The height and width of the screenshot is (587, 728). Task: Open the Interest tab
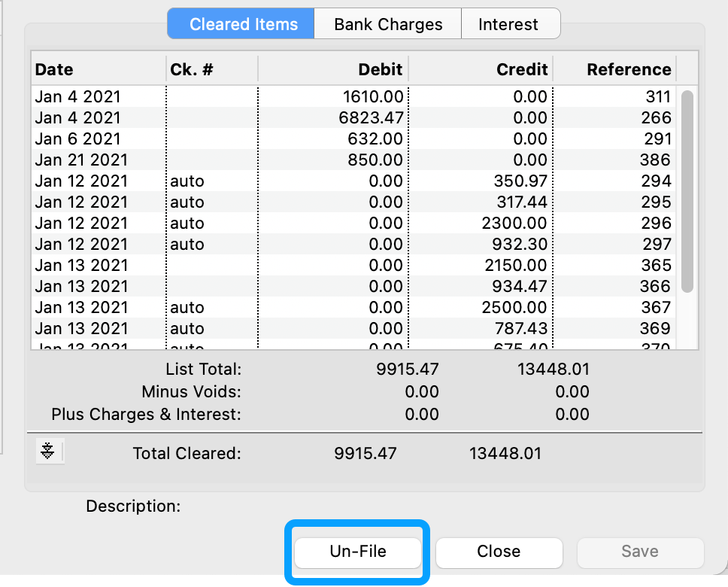[x=508, y=24]
